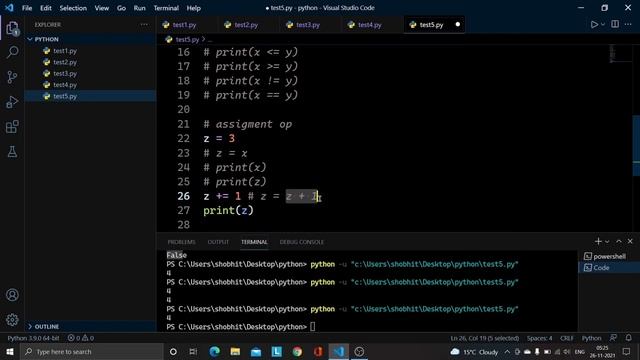Show the DEBUG CONSOLE panel tab
640x360 pixels.
[302, 242]
